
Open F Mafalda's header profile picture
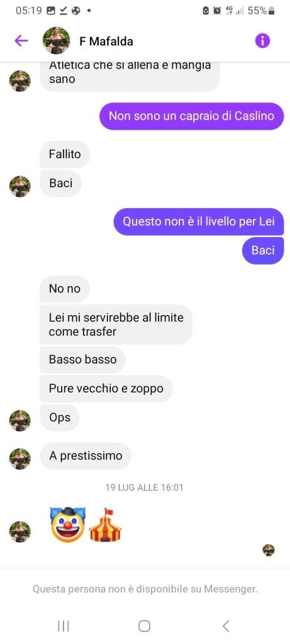tap(56, 41)
